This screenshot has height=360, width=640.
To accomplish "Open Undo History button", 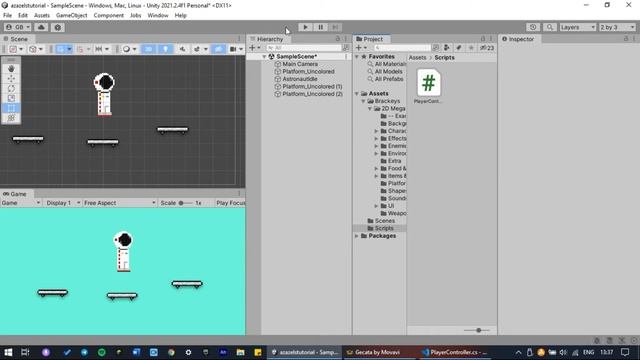I will [533, 27].
